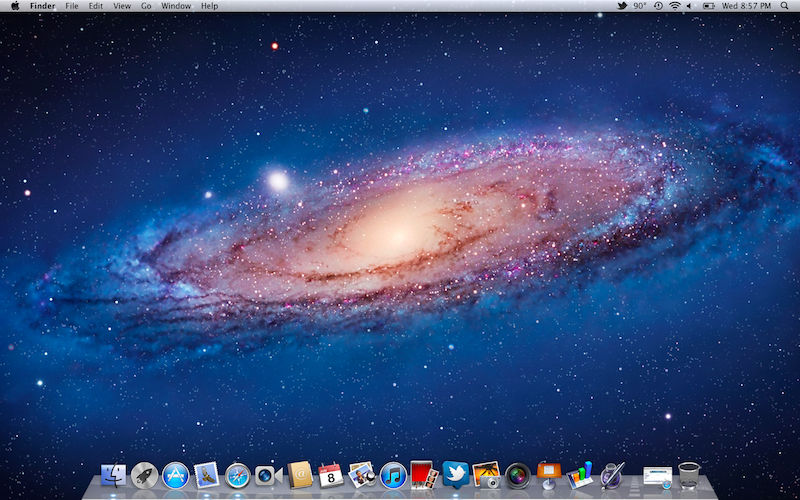Click the 90° temperature status item
This screenshot has height=500, width=800.
click(x=640, y=6)
